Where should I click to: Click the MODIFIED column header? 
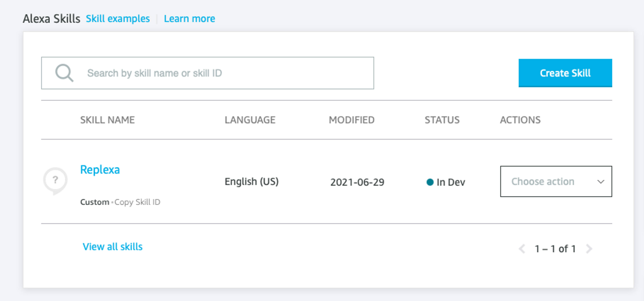(352, 120)
